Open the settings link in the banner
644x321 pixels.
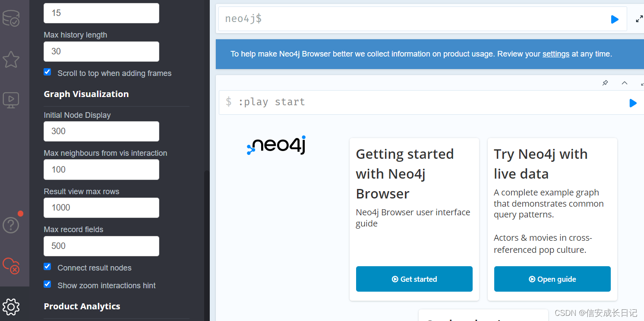[556, 54]
